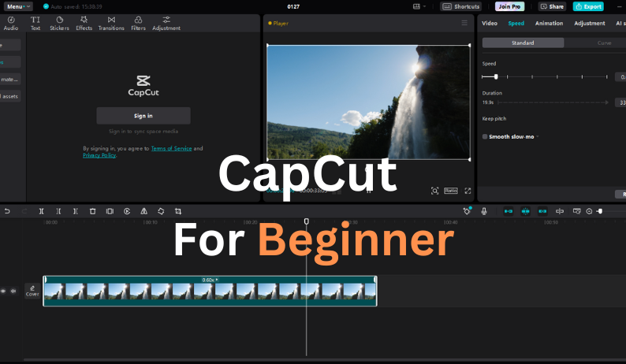Click the Crop tool icon
The image size is (626, 364).
pyautogui.click(x=178, y=211)
